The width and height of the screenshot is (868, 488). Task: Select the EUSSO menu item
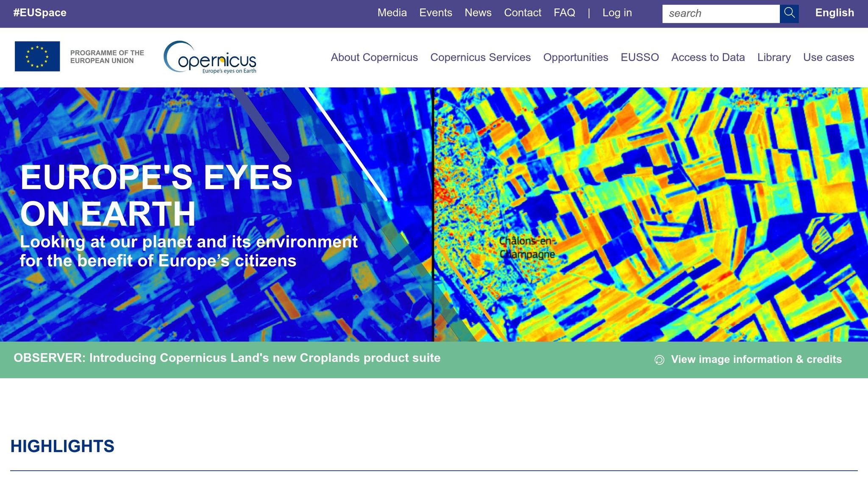click(640, 57)
